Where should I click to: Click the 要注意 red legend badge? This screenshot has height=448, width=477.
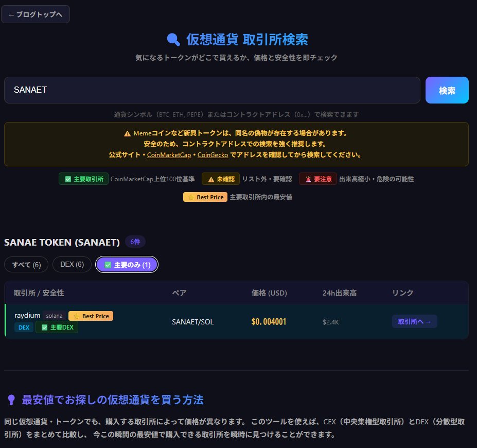tap(318, 179)
